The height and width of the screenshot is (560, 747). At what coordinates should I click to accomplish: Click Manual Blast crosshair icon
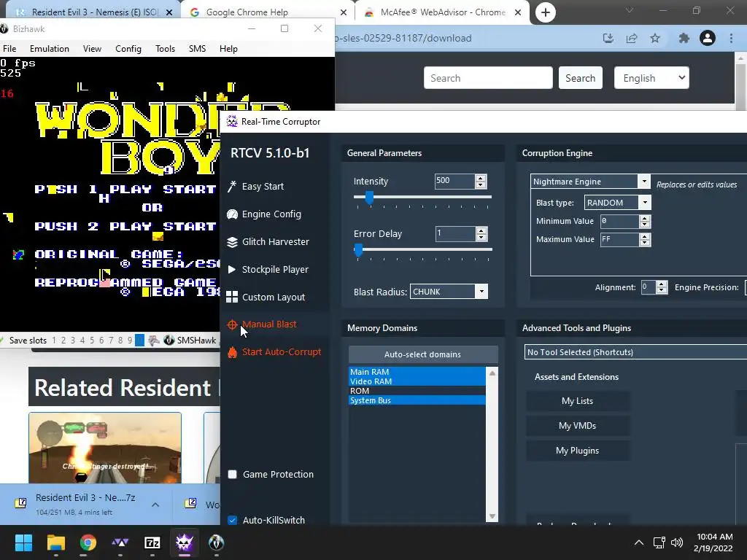point(232,324)
